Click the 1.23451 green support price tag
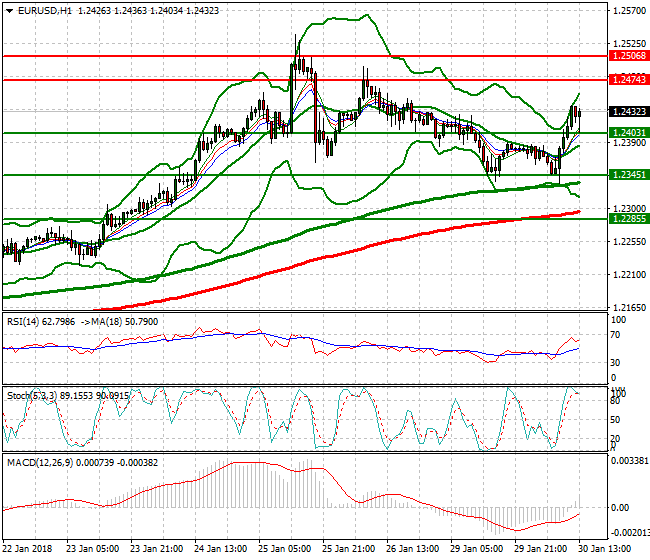This screenshot has height=560, width=650. pyautogui.click(x=628, y=174)
